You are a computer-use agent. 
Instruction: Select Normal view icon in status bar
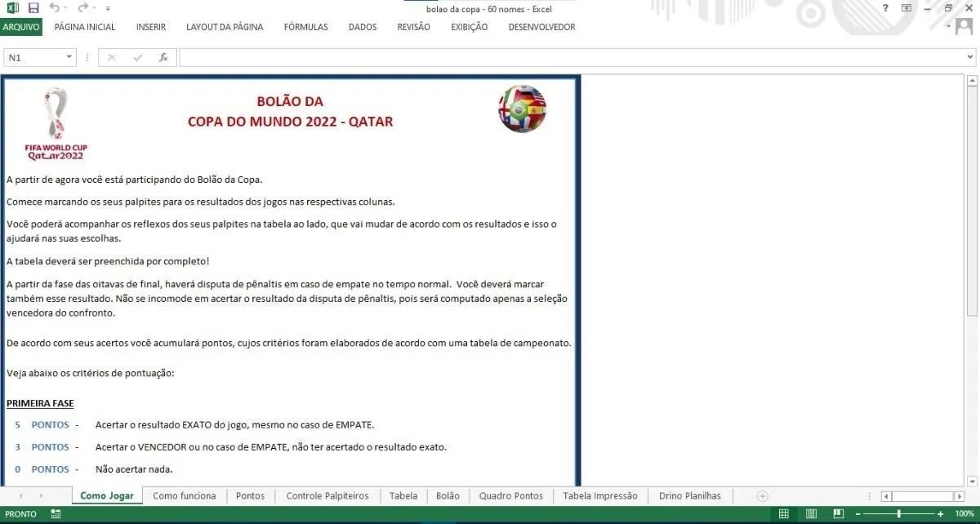click(x=782, y=513)
